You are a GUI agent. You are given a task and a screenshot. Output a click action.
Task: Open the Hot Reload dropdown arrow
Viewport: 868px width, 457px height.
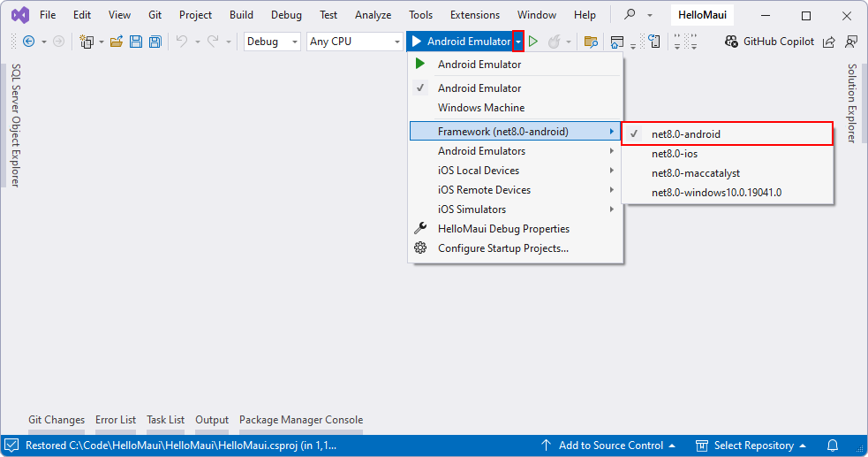tap(569, 42)
